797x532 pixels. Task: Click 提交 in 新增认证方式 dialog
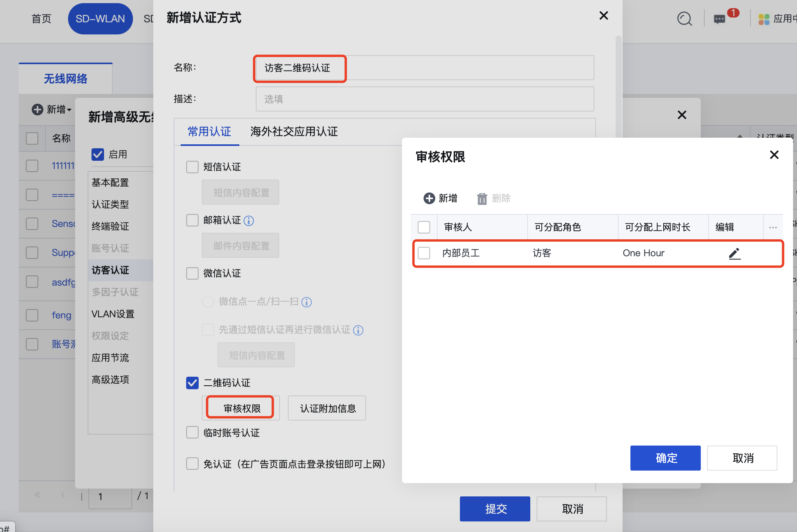click(x=495, y=509)
